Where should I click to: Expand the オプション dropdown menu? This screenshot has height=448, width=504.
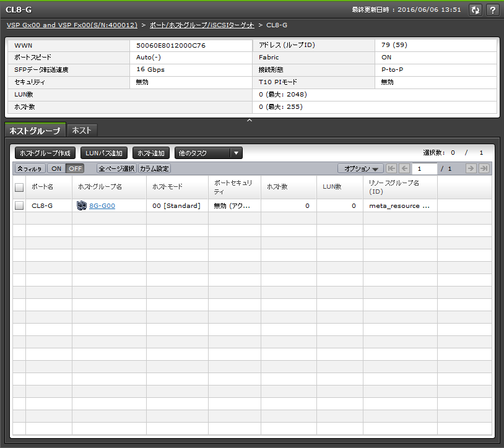click(360, 168)
